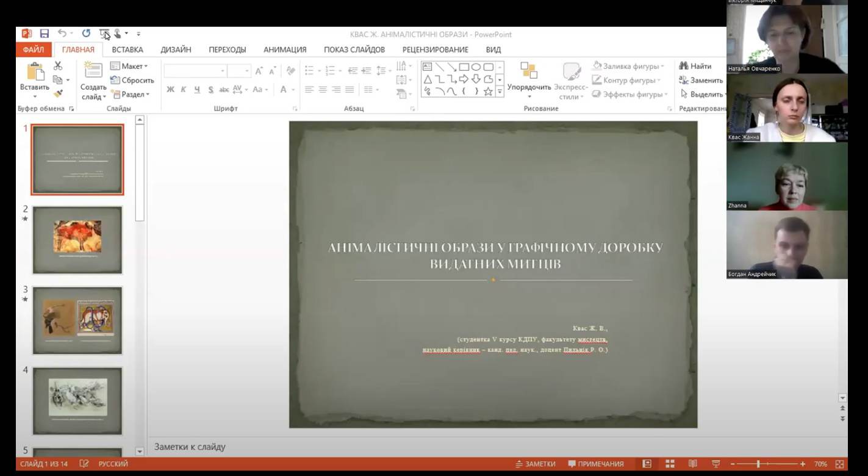Screen dimensions: 868x476
Task: Center text in Абзац group
Action: click(323, 90)
